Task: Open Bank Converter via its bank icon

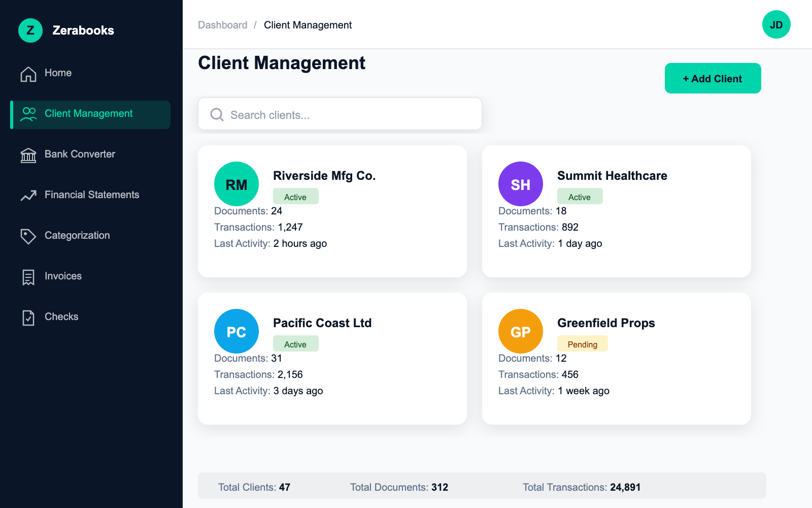Action: click(x=28, y=155)
